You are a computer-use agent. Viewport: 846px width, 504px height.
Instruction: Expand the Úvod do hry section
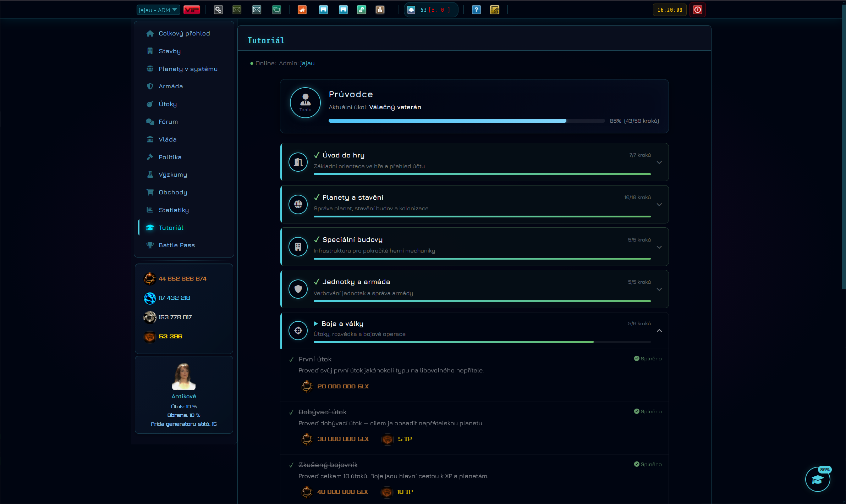pyautogui.click(x=474, y=162)
